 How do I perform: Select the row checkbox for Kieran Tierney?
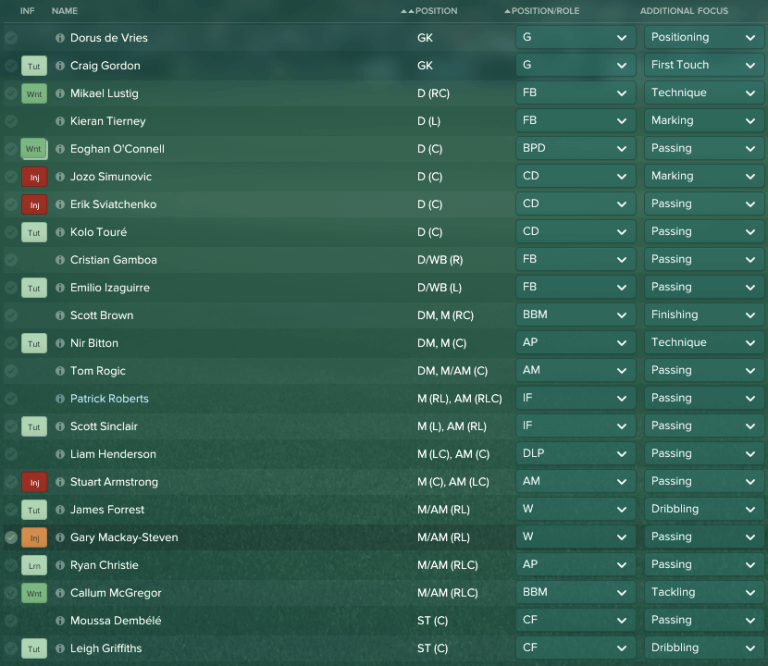11,121
